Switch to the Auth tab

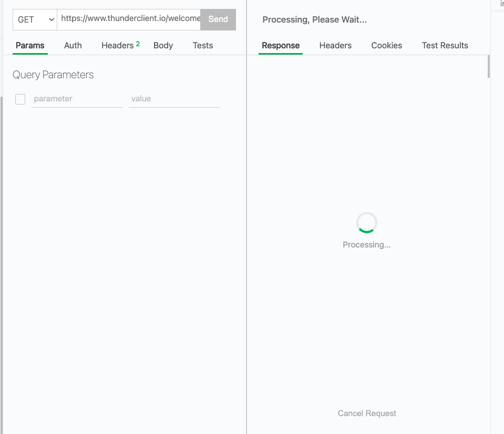coord(73,45)
